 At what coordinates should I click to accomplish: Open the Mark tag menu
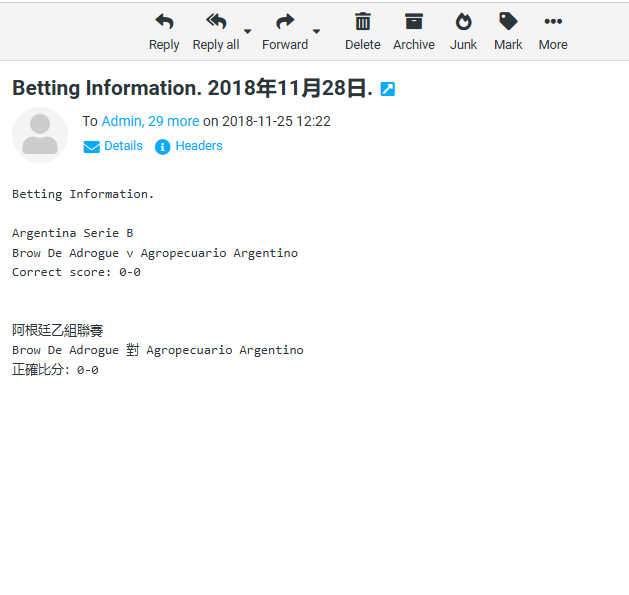[508, 22]
